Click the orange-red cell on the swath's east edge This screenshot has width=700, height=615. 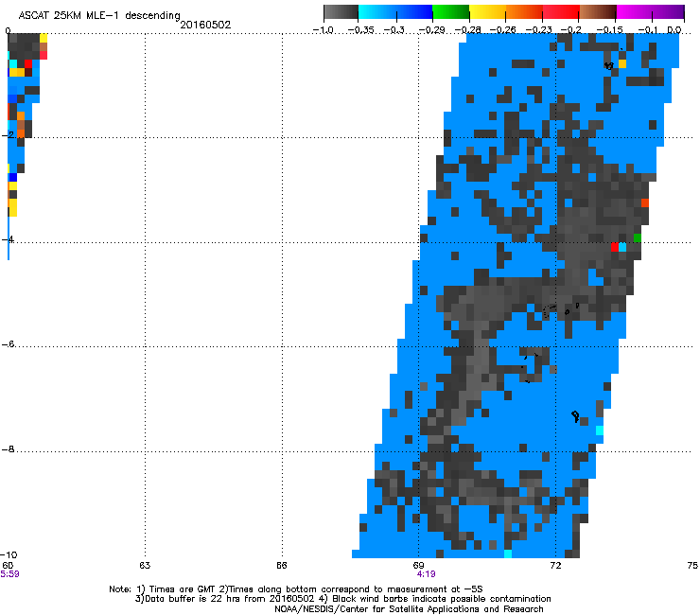645,202
